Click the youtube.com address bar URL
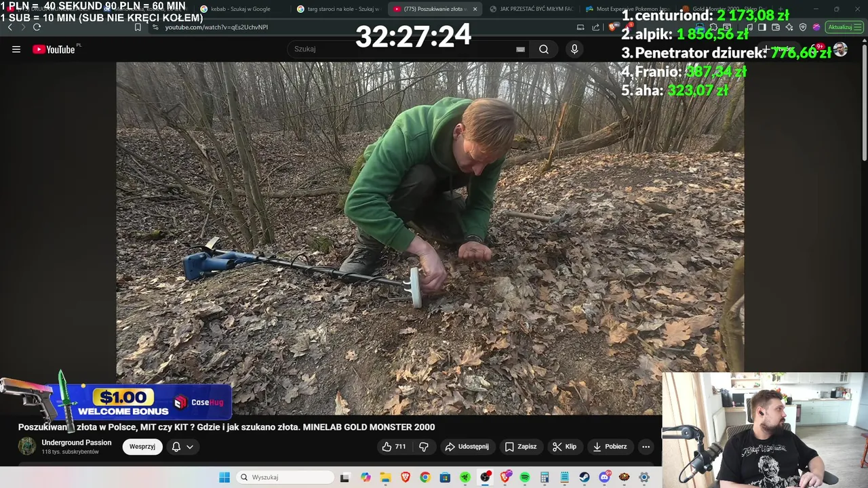Screen dimensions: 868x488 tap(216, 27)
